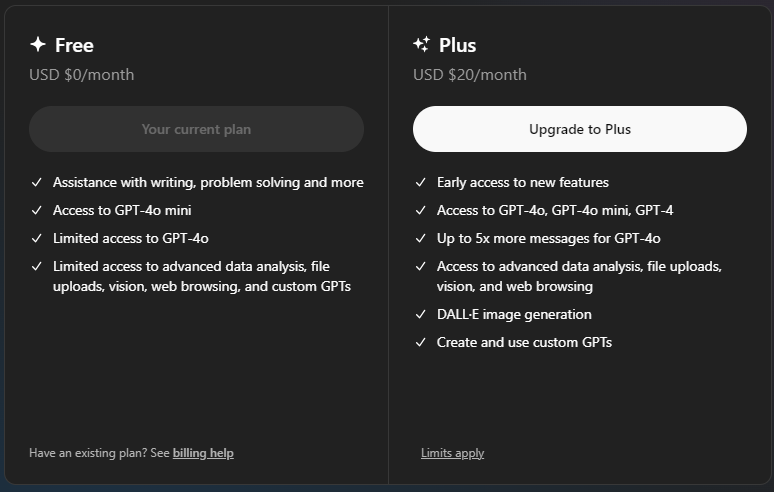
Task: Click Access to GPT-4o, GPT-4o mini, GPT-4 text
Action: point(555,210)
